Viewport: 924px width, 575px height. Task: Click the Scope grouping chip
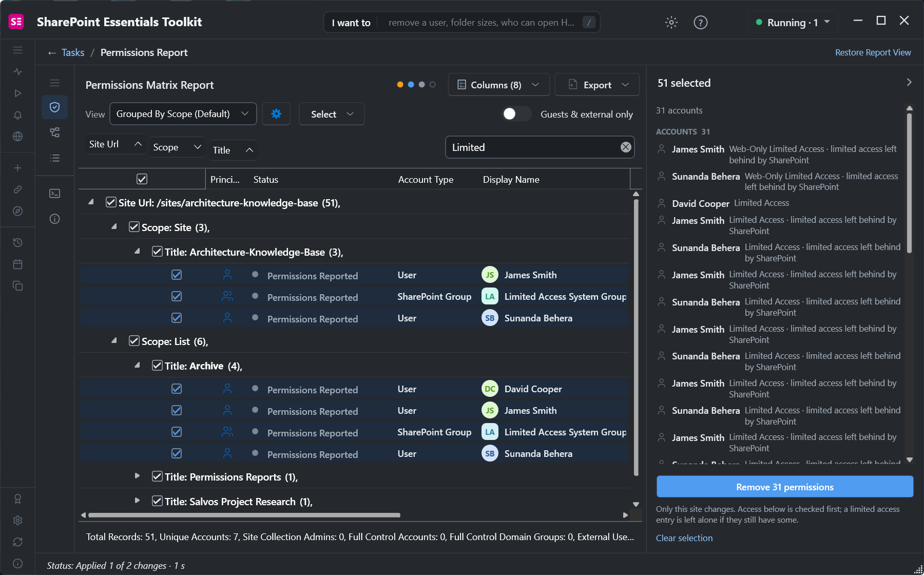click(177, 147)
